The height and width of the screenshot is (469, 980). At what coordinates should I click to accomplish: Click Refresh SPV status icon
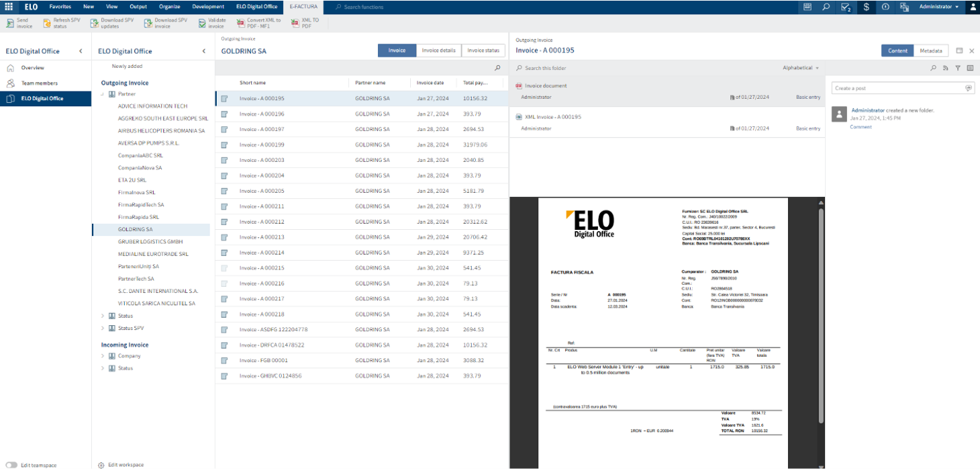coord(47,23)
